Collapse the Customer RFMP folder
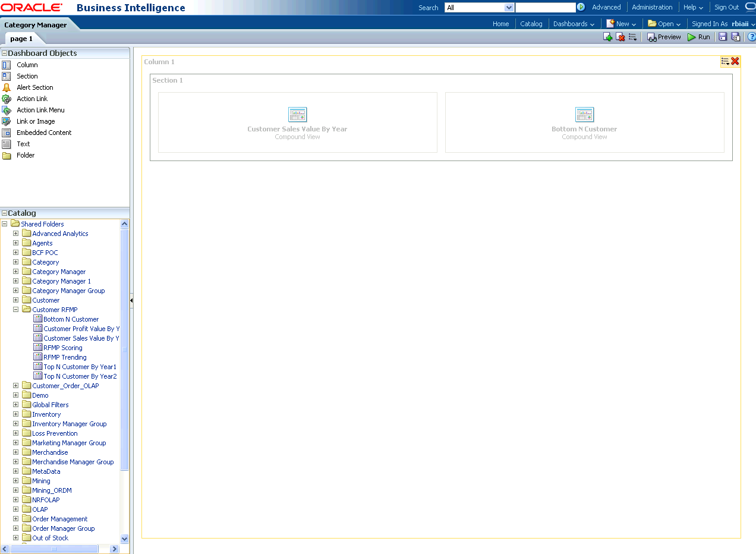This screenshot has height=554, width=756. point(16,310)
